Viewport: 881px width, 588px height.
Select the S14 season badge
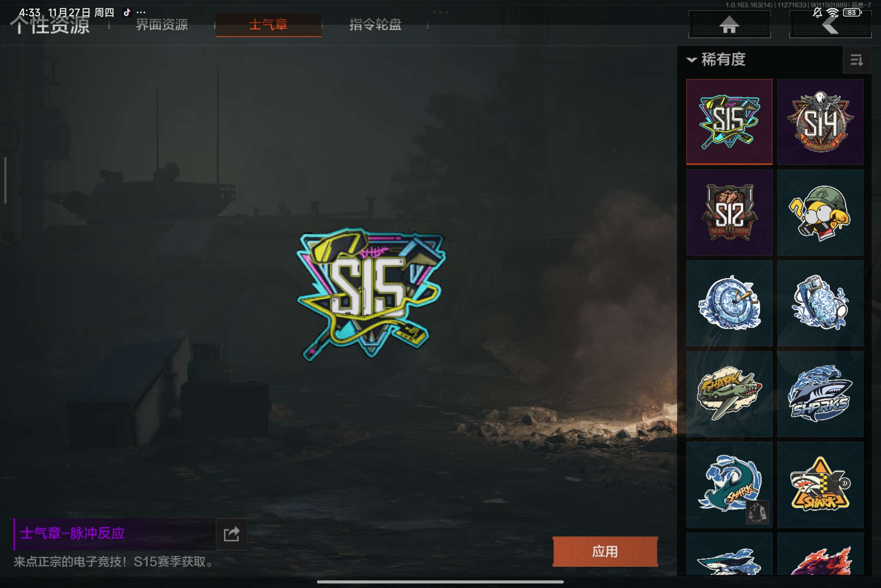click(820, 122)
